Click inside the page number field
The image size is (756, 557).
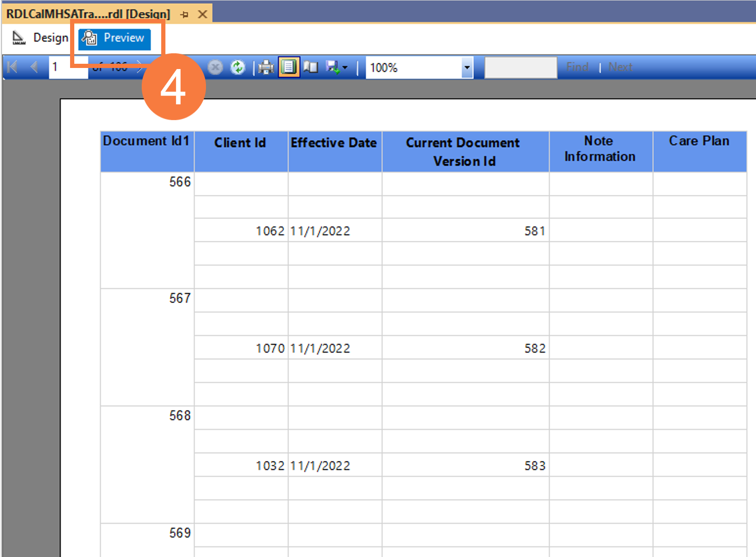click(x=67, y=67)
